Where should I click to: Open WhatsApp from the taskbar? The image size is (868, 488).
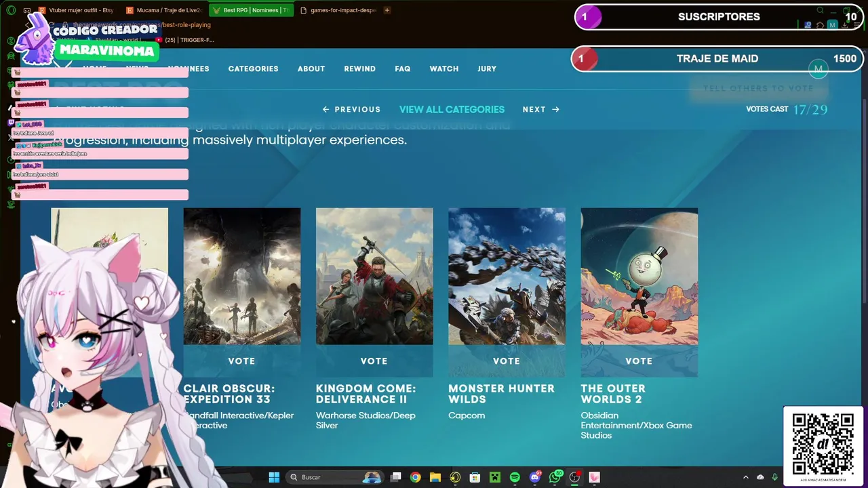(555, 477)
